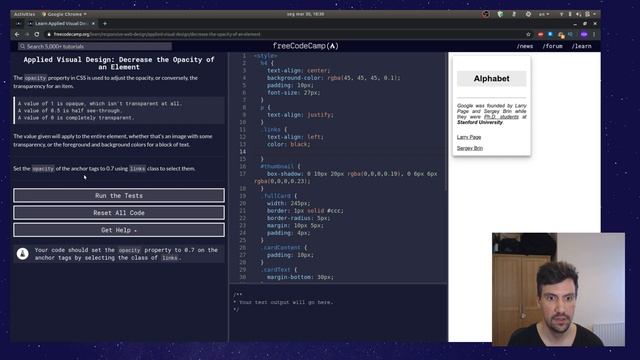Open the purple extension icon in Chrome toolbar
Screen dimensions: 640x360
pyautogui.click(x=584, y=34)
